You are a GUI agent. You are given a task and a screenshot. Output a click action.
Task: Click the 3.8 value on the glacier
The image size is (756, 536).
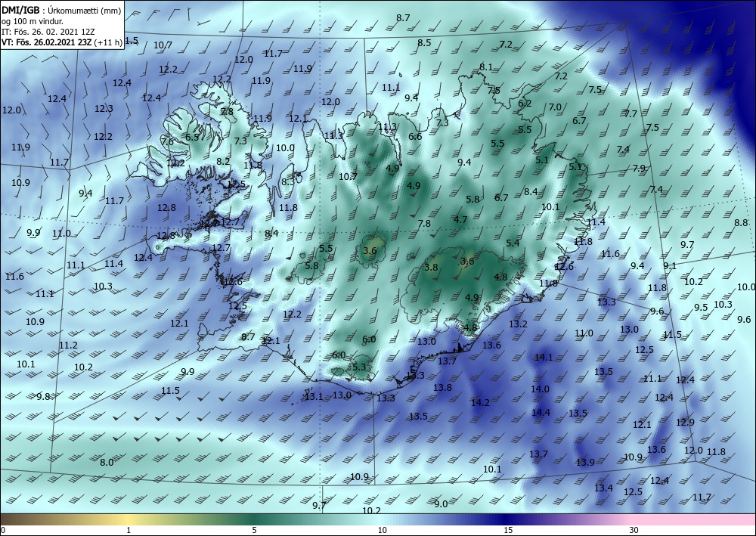[431, 267]
